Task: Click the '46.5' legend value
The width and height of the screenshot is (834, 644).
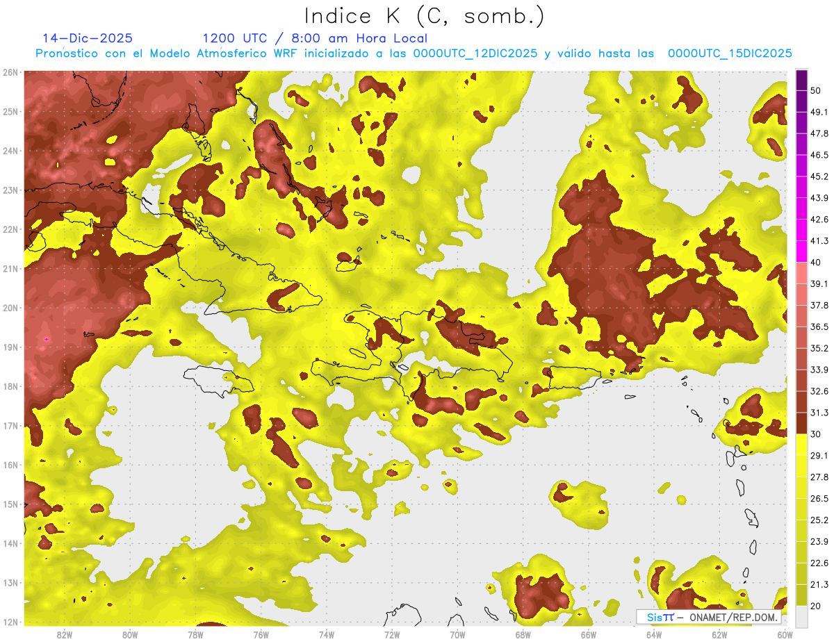Action: [x=820, y=155]
